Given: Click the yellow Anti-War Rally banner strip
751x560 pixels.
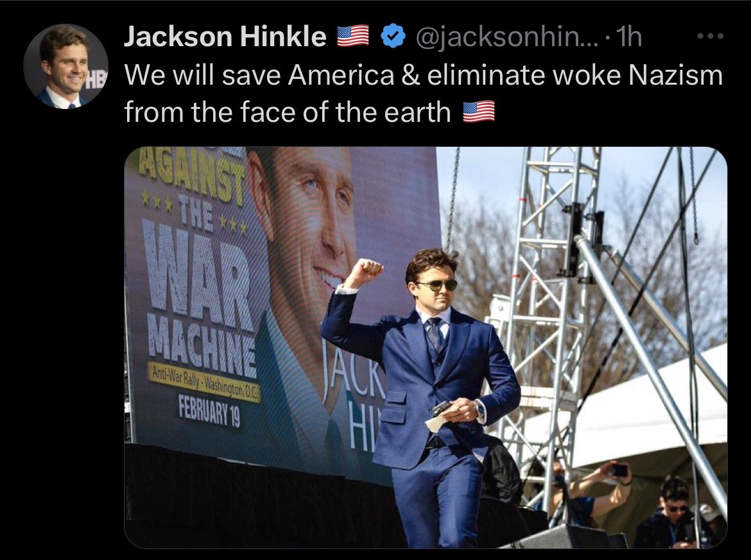Looking at the screenshot, I should 205,382.
